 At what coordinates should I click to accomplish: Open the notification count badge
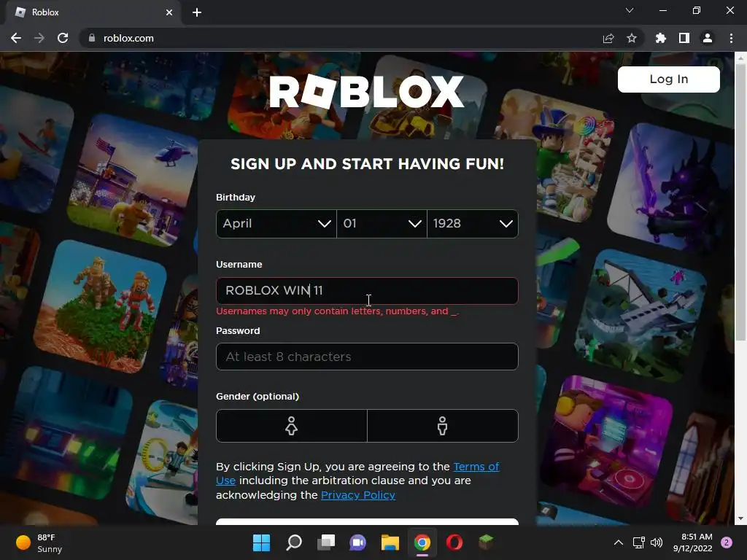727,542
